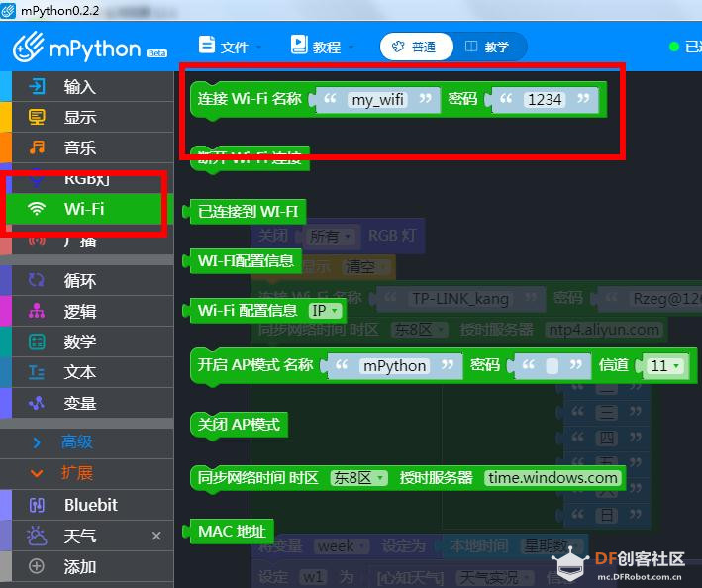Select the Wi-Fi category

click(85, 209)
